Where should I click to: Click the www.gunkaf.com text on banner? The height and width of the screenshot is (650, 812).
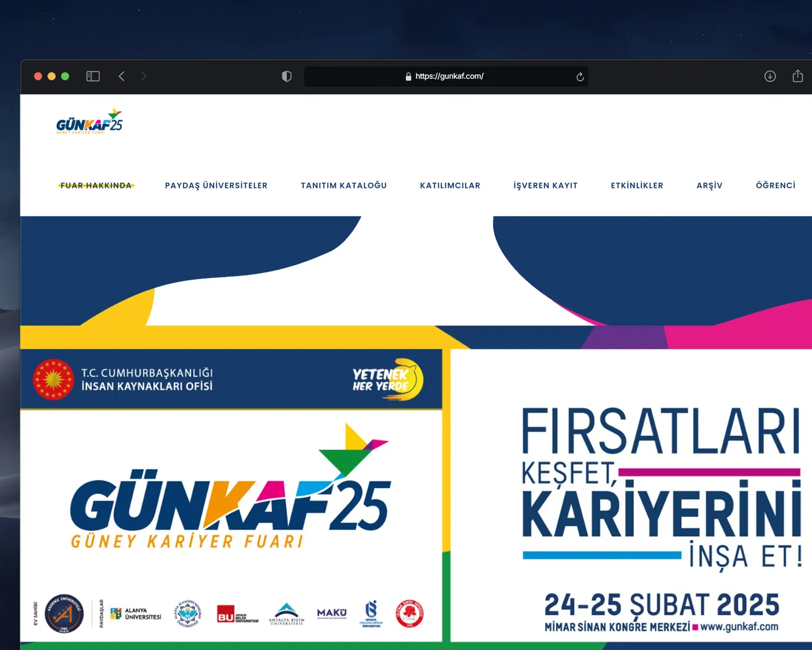tap(739, 627)
